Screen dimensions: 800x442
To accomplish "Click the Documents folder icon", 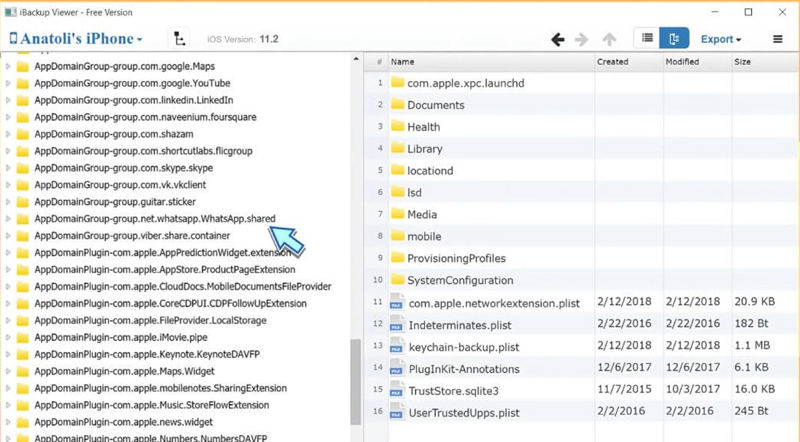I will [397, 105].
